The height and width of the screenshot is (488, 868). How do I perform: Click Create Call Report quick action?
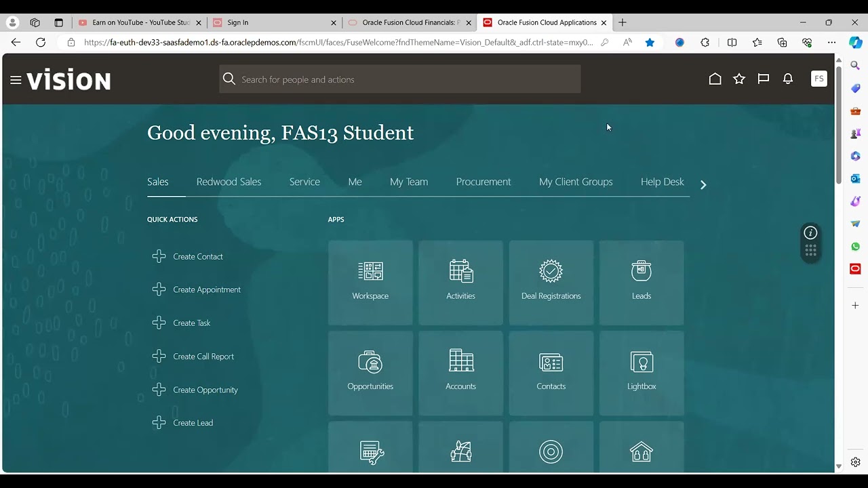click(x=203, y=357)
